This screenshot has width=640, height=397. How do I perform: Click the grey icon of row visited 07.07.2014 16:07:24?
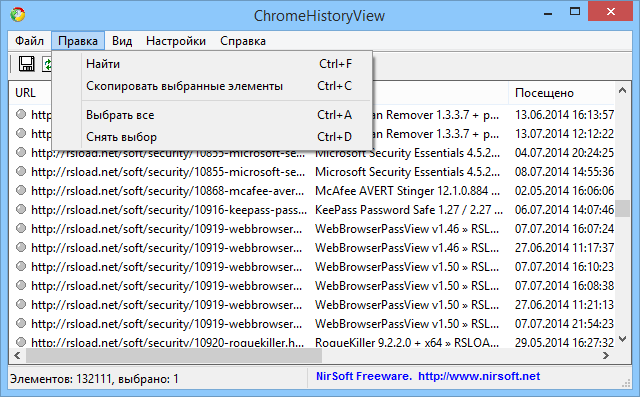(x=21, y=228)
